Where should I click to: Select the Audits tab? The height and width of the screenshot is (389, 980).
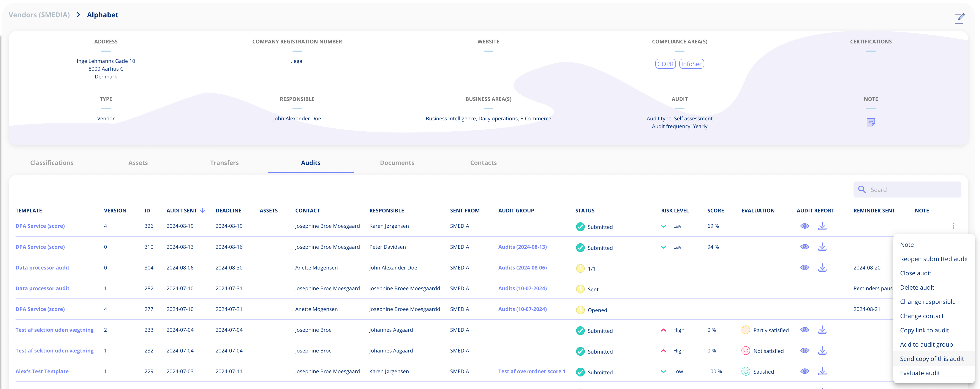(311, 163)
